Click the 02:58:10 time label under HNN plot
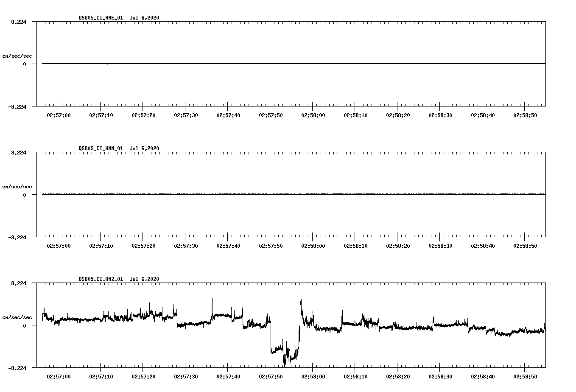The height and width of the screenshot is (392, 576). tap(355, 246)
